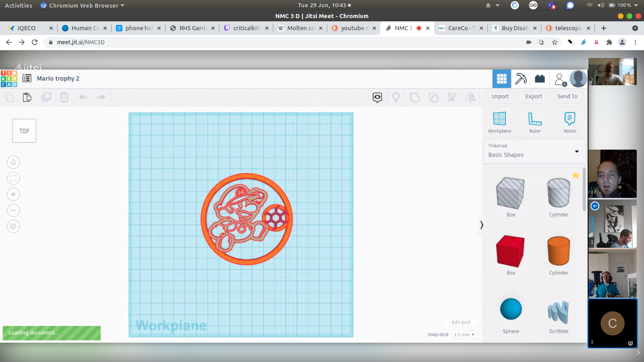
Task: Expand Jitsi filmstrip bottom chevron
Action: click(x=638, y=353)
